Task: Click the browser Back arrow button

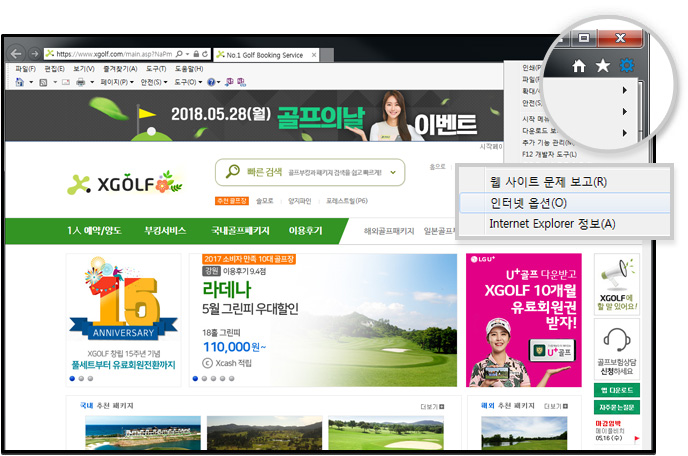Action: [x=16, y=53]
